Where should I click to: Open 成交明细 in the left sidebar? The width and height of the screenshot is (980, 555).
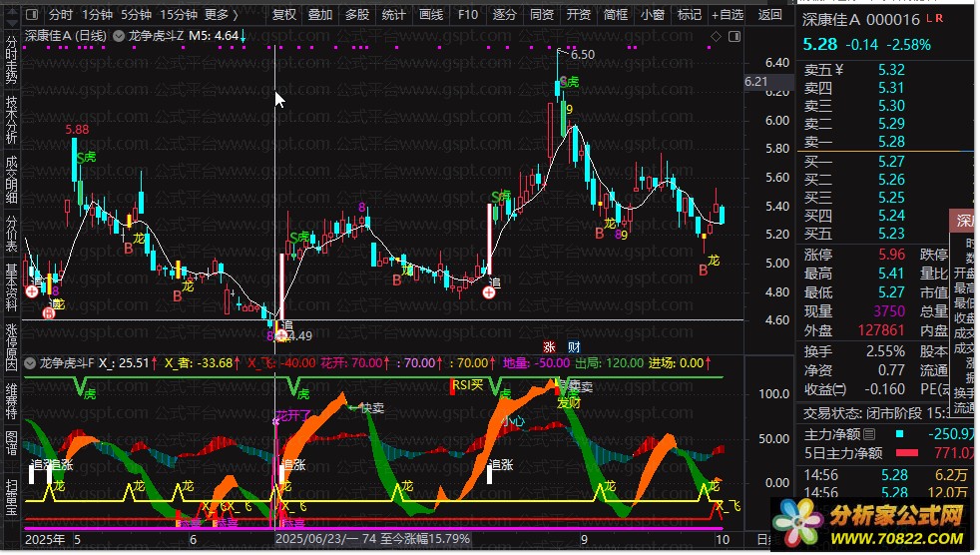click(11, 180)
